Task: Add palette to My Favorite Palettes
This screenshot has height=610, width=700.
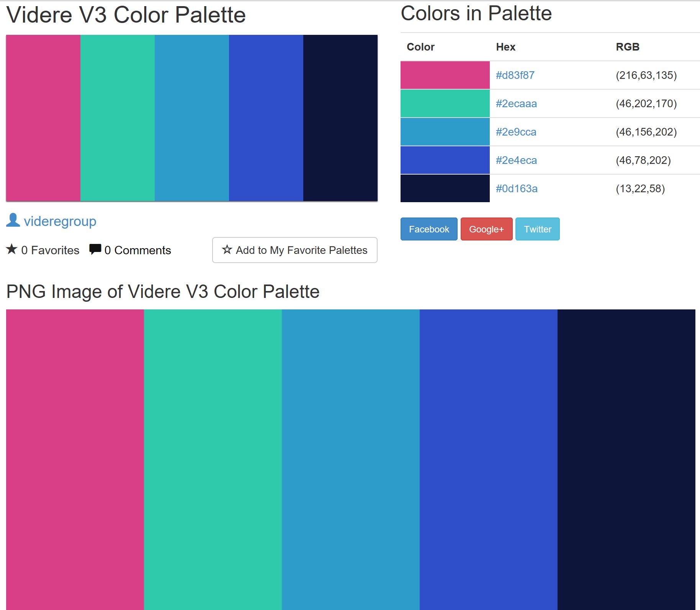Action: pyautogui.click(x=294, y=250)
